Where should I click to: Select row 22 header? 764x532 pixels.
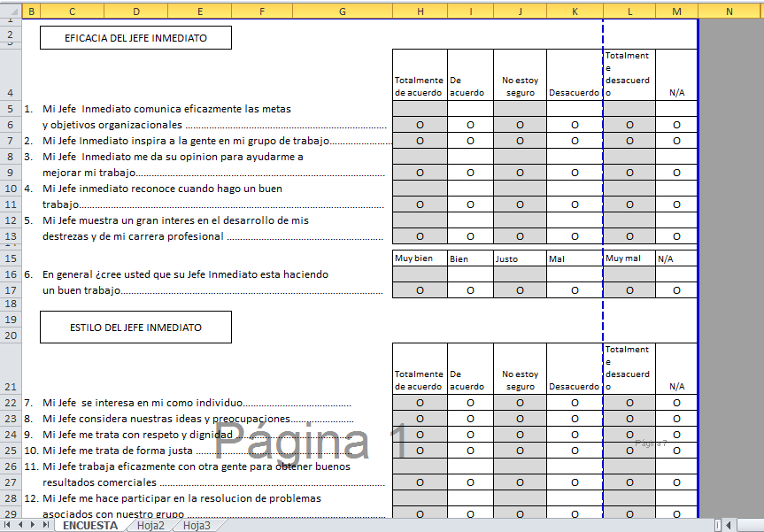click(x=11, y=403)
